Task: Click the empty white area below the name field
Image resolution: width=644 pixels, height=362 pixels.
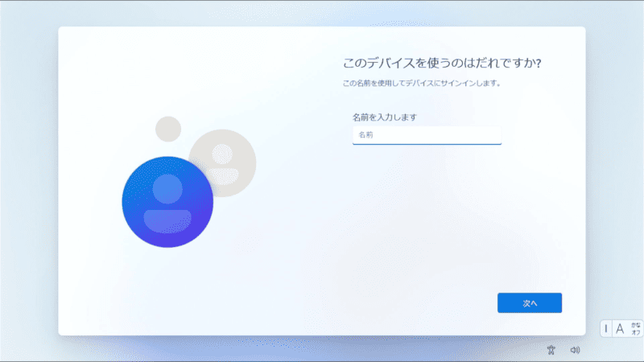Action: pos(427,209)
